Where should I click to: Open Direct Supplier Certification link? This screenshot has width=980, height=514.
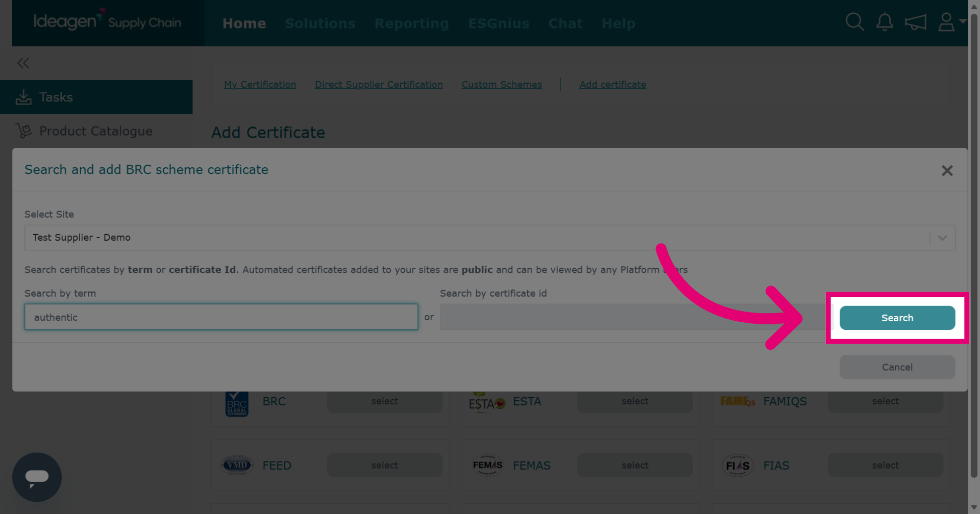379,85
